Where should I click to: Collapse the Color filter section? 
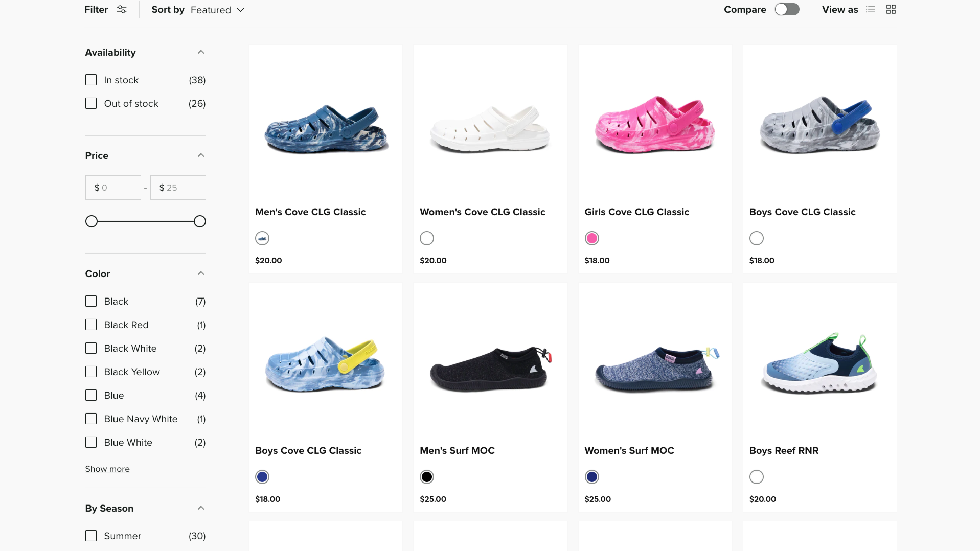(201, 273)
